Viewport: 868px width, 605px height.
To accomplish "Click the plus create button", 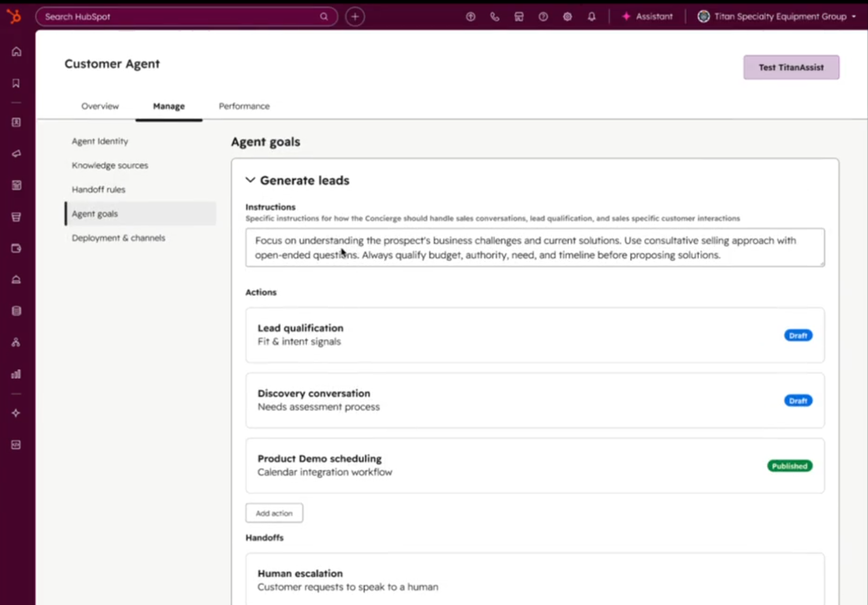I will pos(355,17).
